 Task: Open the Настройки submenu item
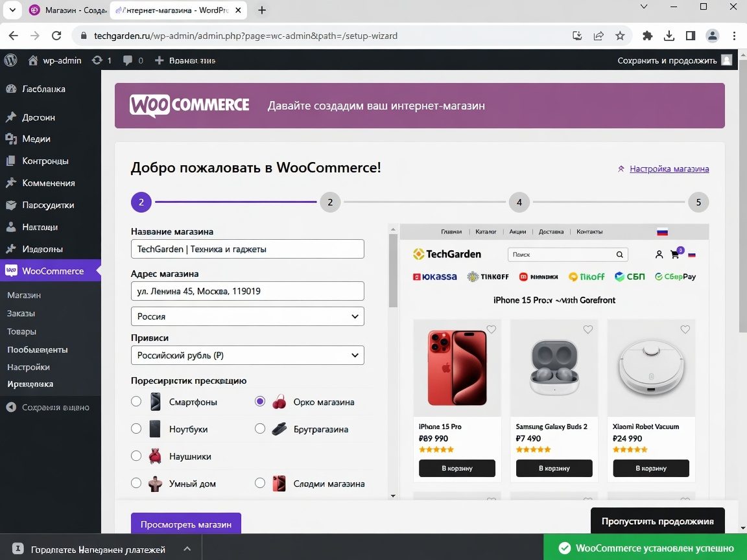click(28, 367)
